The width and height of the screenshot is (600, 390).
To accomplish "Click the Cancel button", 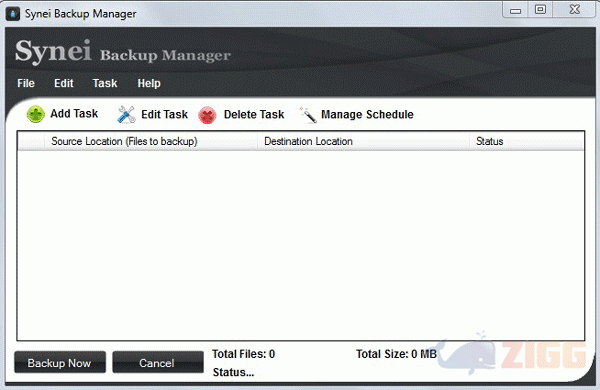I will 158,362.
